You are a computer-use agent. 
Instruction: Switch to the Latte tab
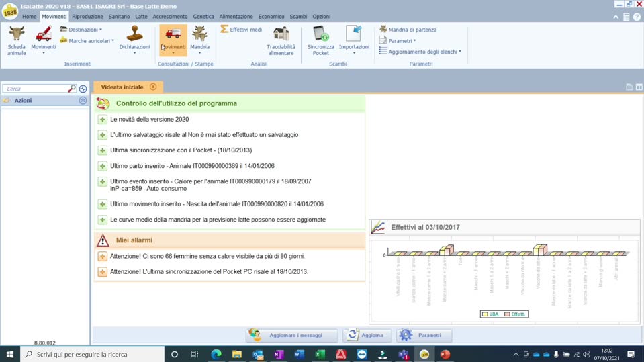pyautogui.click(x=141, y=17)
